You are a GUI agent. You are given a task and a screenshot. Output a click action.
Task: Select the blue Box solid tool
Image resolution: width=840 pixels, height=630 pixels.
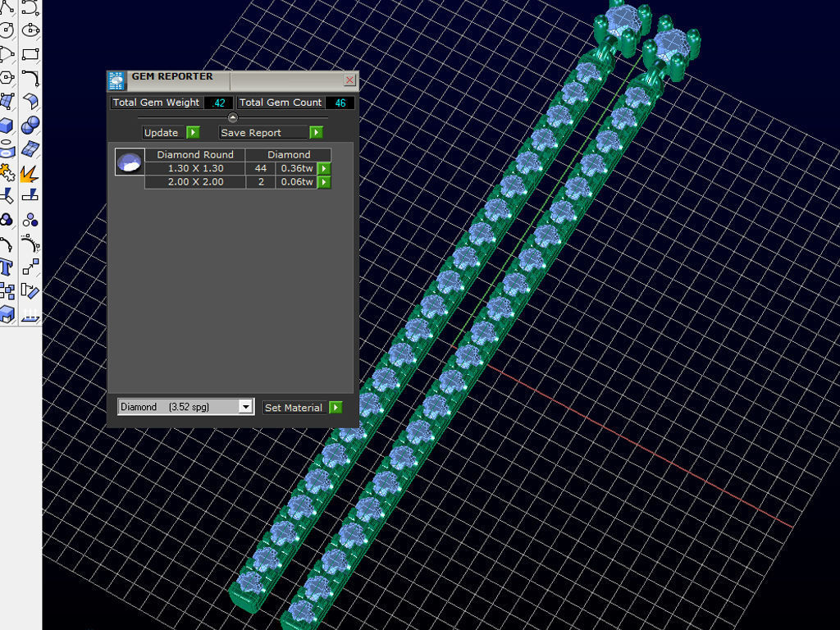pos(7,126)
